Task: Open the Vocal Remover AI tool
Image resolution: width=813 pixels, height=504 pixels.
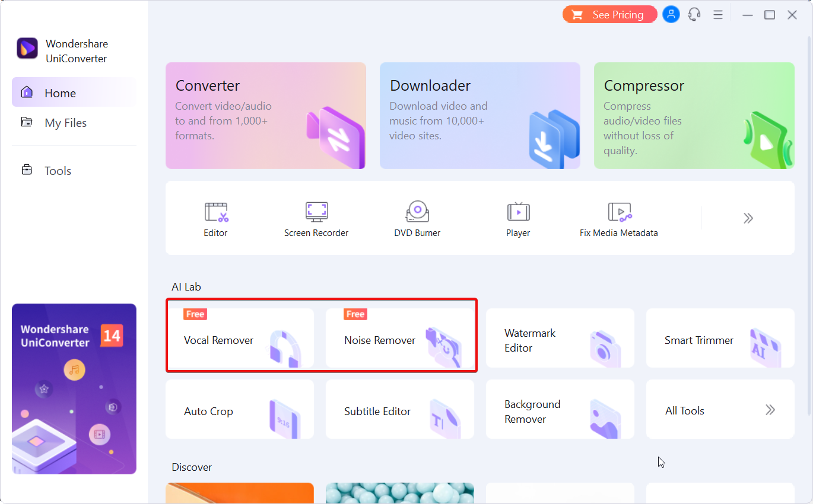Action: 240,338
